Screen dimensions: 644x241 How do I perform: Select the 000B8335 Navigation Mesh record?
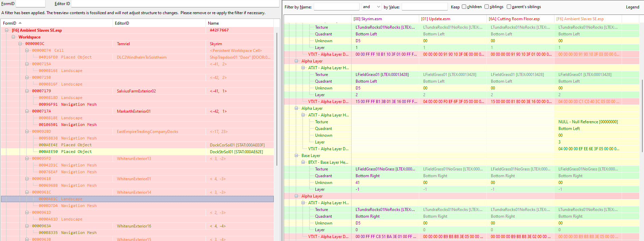tap(137, 233)
